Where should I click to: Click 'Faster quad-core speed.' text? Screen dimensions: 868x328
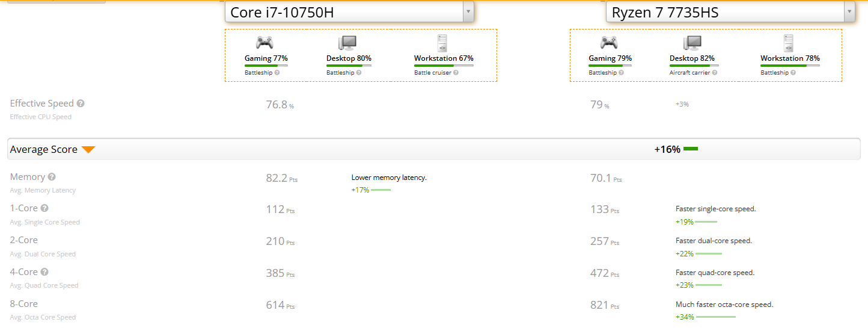715,273
